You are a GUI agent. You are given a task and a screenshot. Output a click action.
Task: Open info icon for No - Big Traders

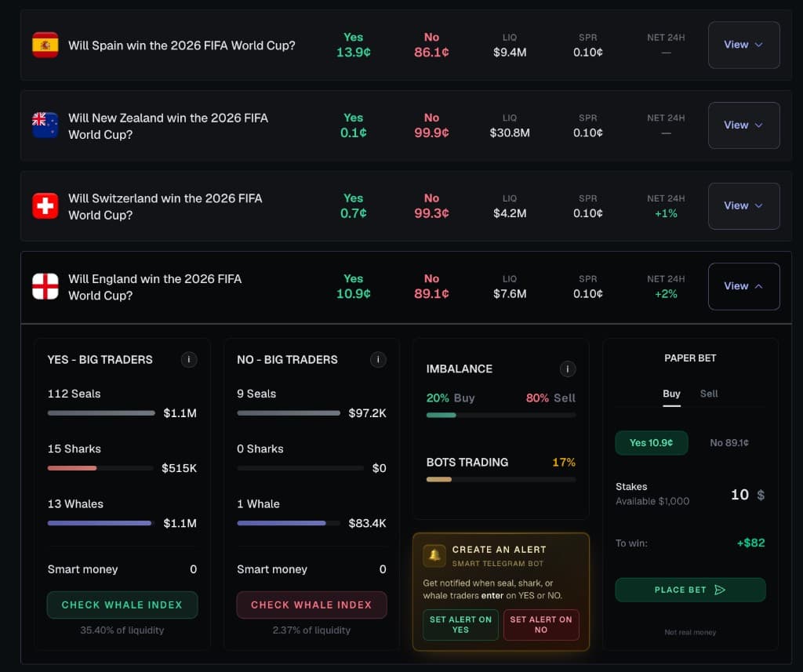coord(379,360)
